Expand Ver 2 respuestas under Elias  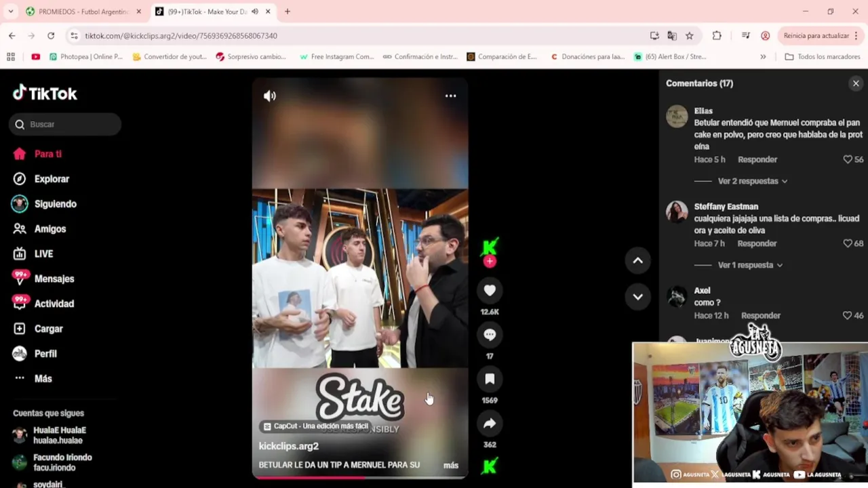752,181
